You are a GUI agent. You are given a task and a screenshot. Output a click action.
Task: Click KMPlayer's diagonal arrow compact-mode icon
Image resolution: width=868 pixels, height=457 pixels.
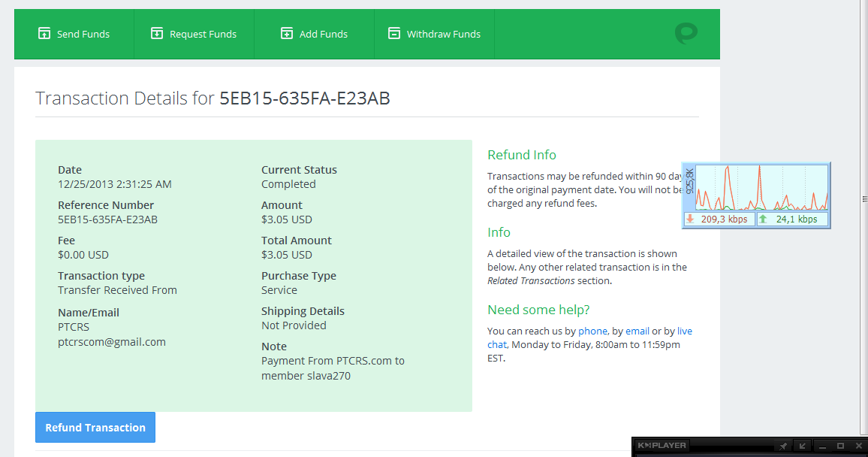802,446
